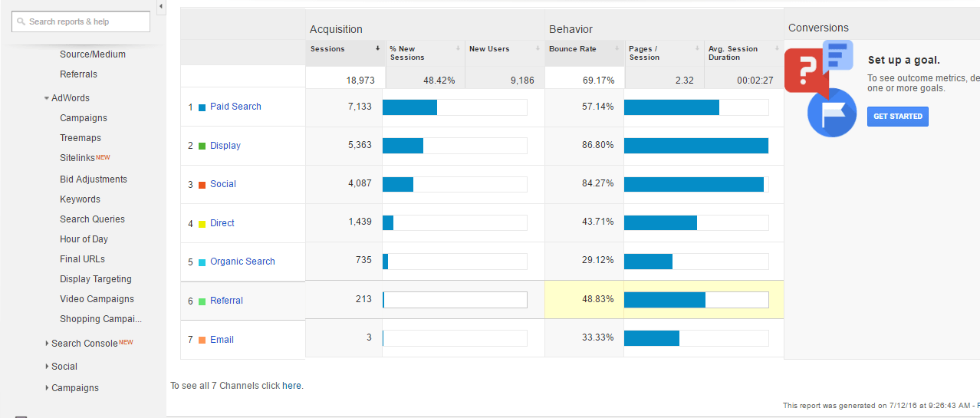Click the Display bounce rate bar

(696, 146)
